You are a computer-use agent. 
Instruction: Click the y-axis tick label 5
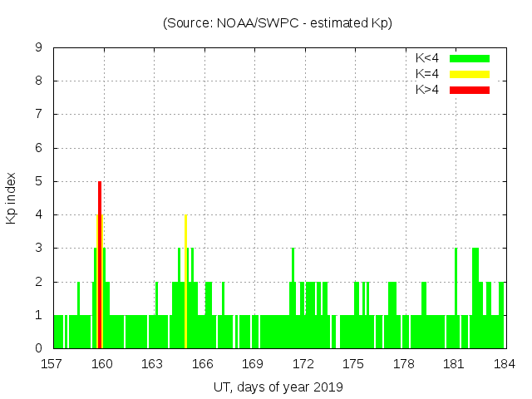(38, 181)
